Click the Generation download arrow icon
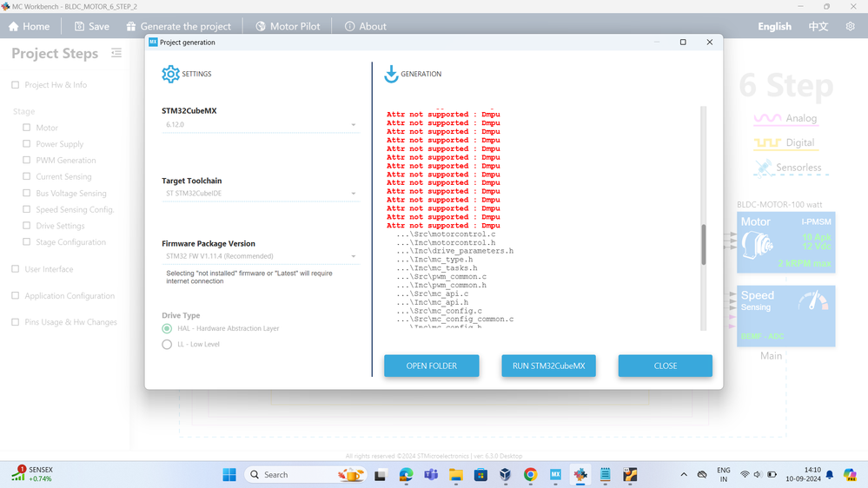 391,74
